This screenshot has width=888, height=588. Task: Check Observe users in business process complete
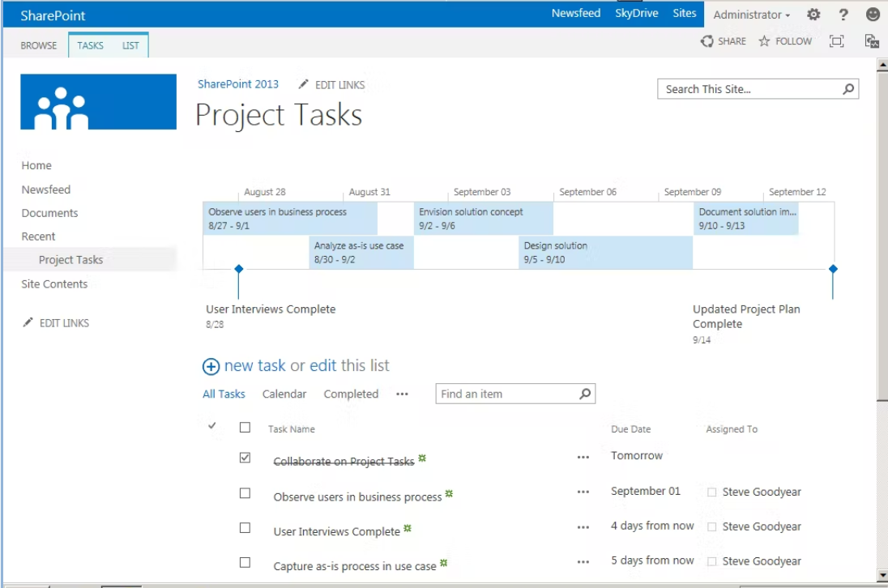245,493
